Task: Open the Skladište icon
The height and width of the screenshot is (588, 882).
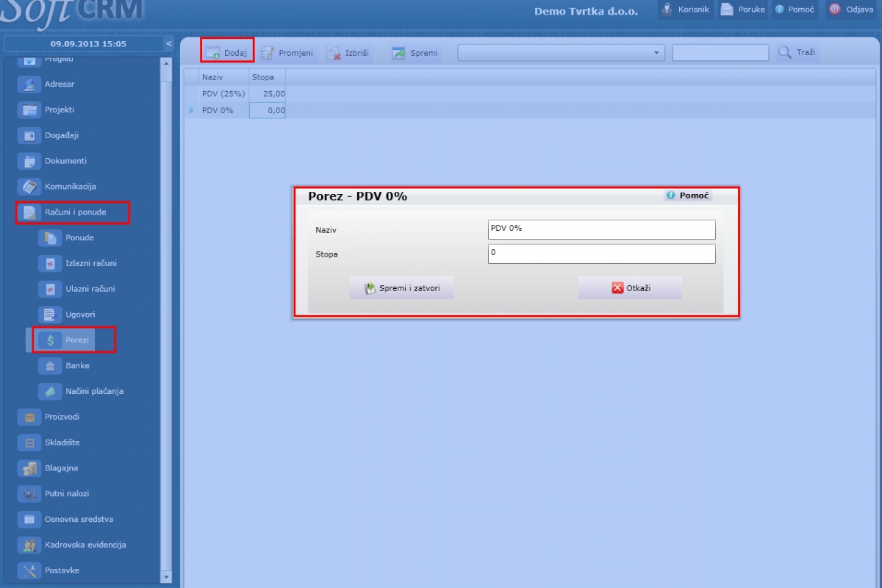Action: click(29, 442)
